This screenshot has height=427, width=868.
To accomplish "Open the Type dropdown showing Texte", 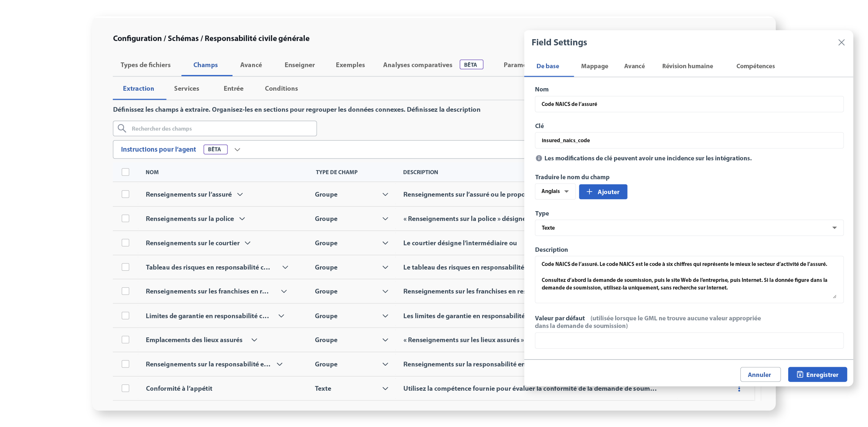I will coord(689,228).
